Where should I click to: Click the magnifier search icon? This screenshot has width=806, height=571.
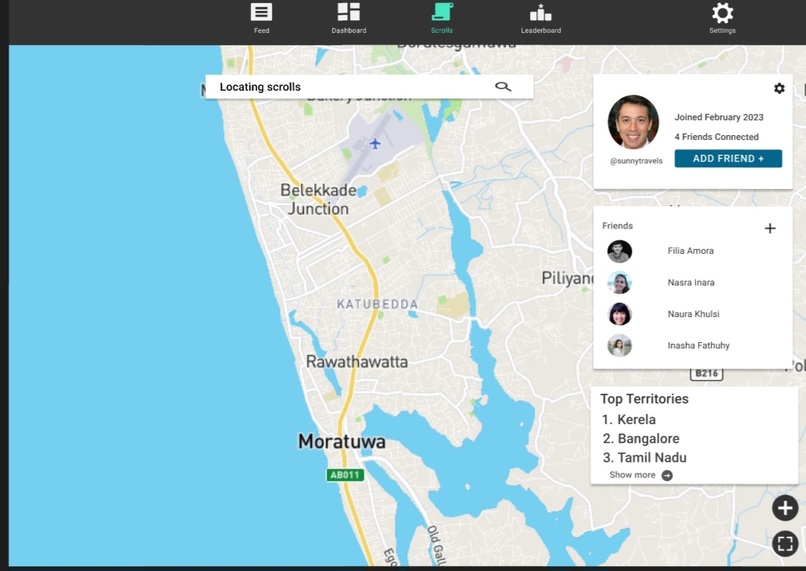503,86
